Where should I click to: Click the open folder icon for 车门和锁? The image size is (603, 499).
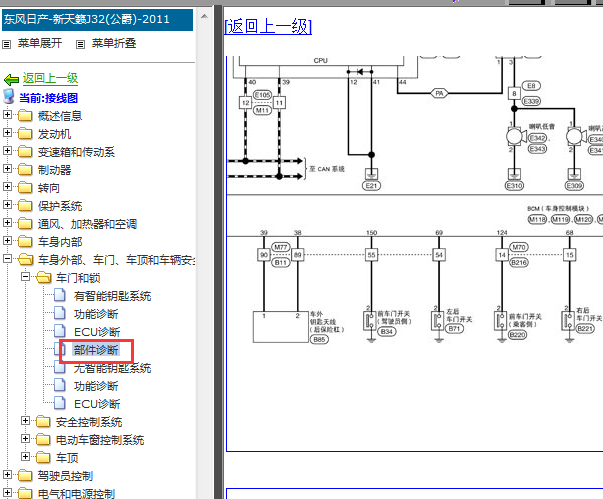pos(43,277)
